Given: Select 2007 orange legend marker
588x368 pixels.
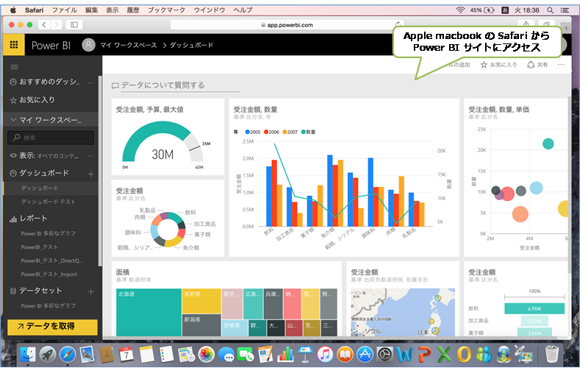Looking at the screenshot, I should 284,132.
